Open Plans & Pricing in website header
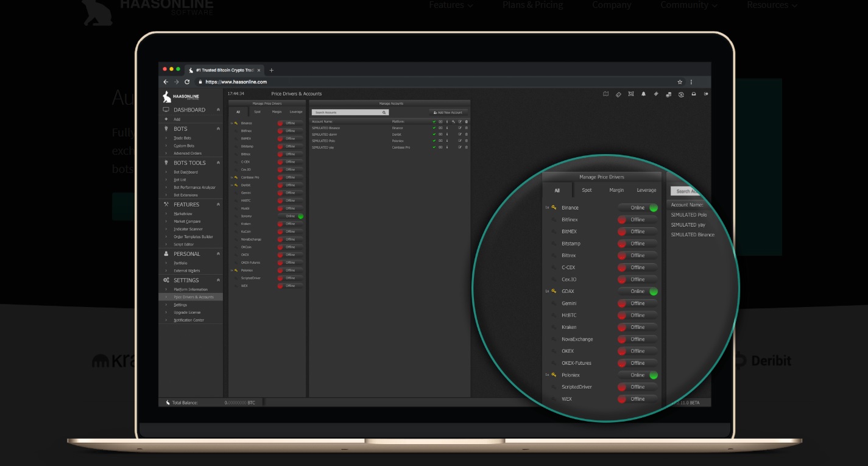868x466 pixels. (x=533, y=5)
